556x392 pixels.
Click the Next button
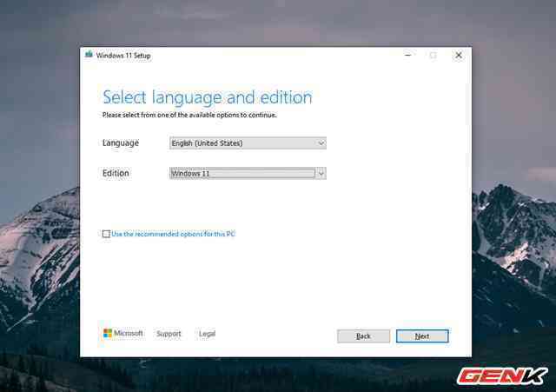[x=422, y=336]
